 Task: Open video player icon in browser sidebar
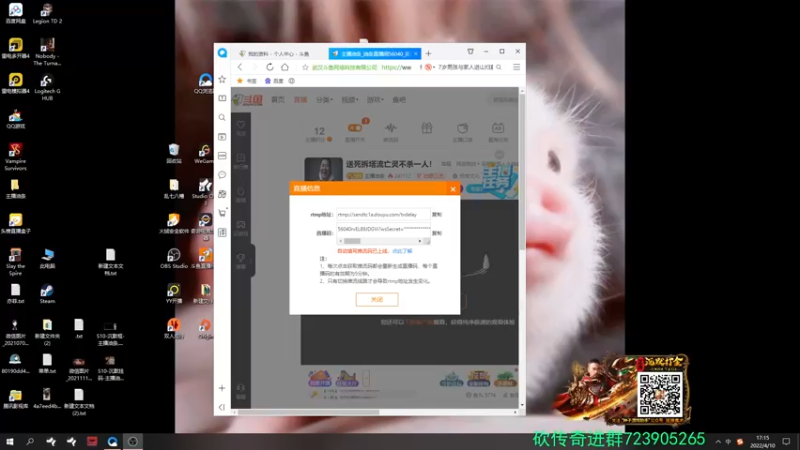point(222,136)
